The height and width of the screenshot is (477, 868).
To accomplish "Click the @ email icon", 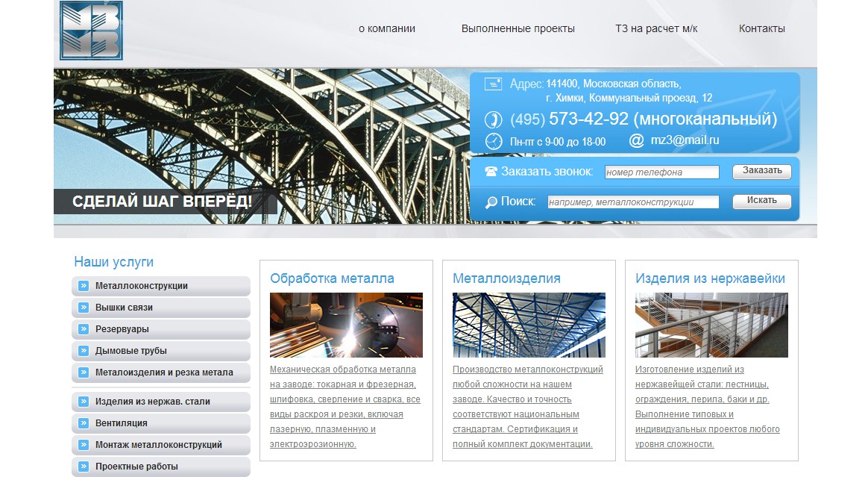I will click(x=637, y=141).
